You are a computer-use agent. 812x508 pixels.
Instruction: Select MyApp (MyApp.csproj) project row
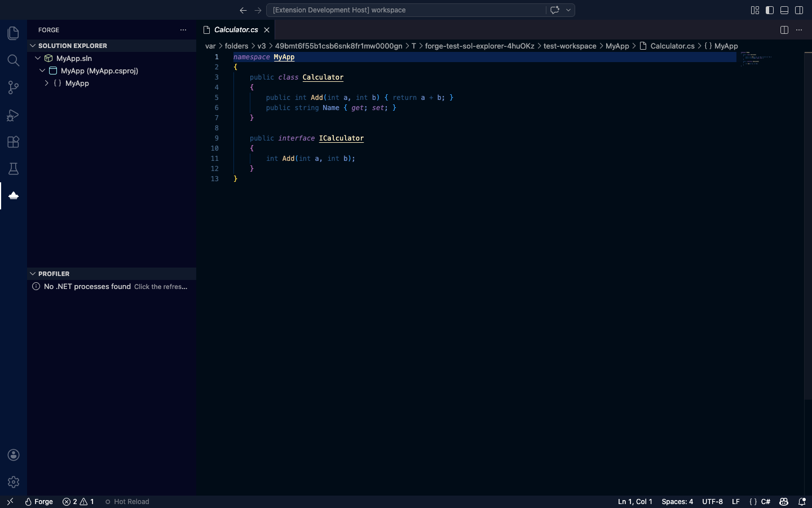tap(112, 71)
